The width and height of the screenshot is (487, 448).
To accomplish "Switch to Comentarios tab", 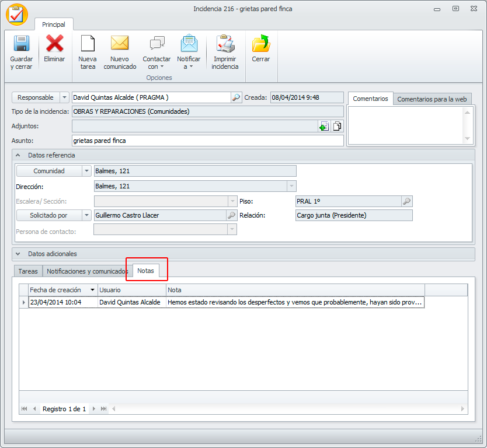I will point(370,99).
